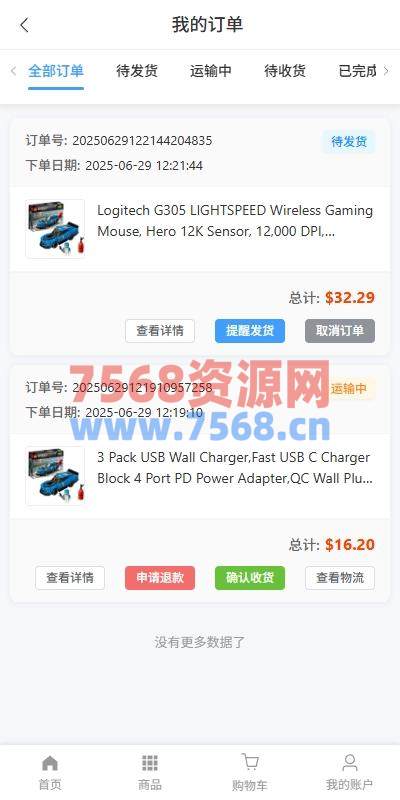Click the red 申请退款 button

160,578
